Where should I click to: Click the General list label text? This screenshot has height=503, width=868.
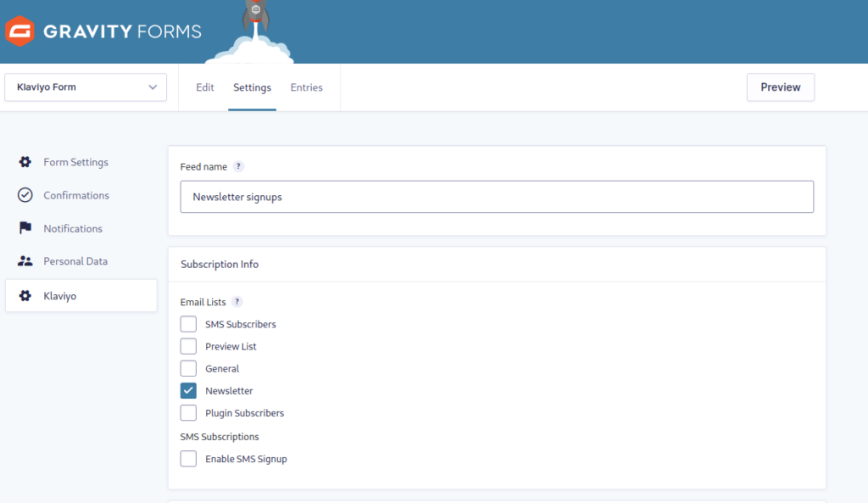pyautogui.click(x=222, y=368)
